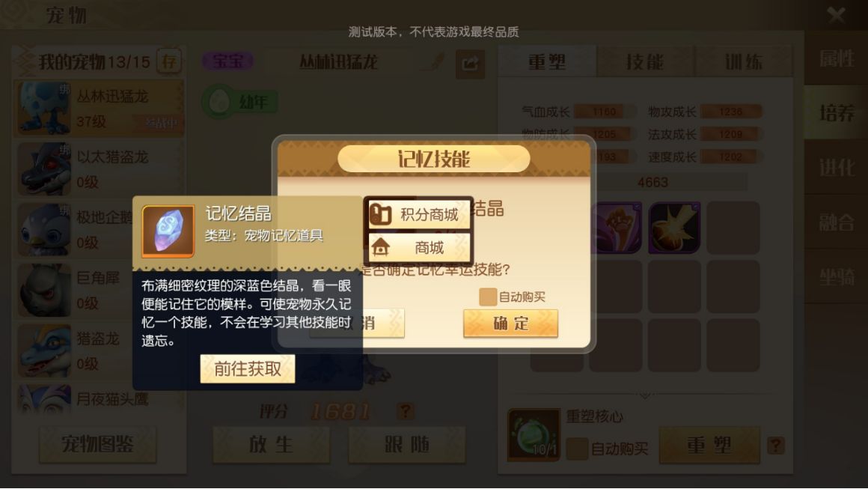Viewport: 868px width, 489px height.
Task: Click the 记忆结晶 crystal item icon
Action: coord(168,231)
